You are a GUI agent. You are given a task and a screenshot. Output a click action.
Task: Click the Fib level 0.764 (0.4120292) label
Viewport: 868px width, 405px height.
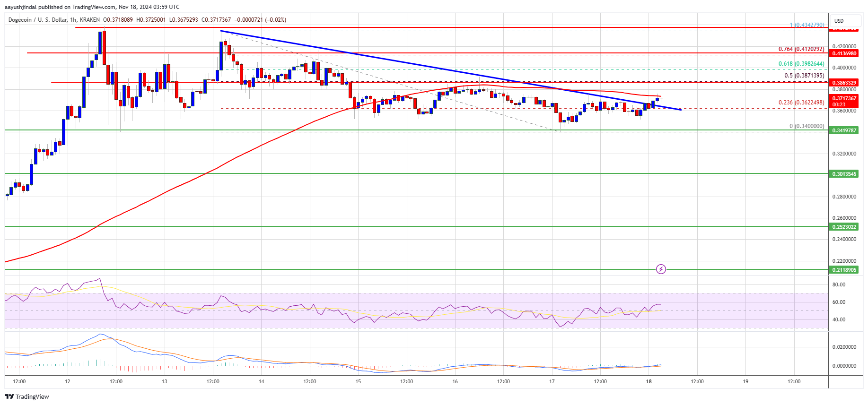801,49
